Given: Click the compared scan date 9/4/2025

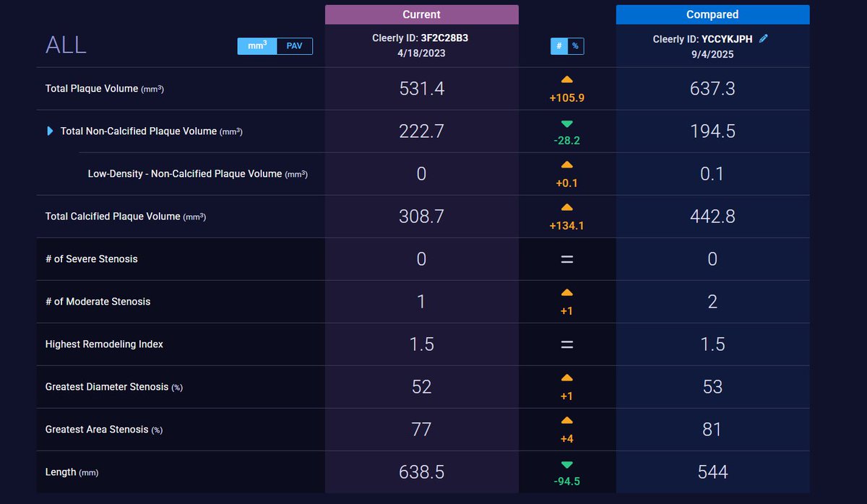Looking at the screenshot, I should (x=712, y=54).
